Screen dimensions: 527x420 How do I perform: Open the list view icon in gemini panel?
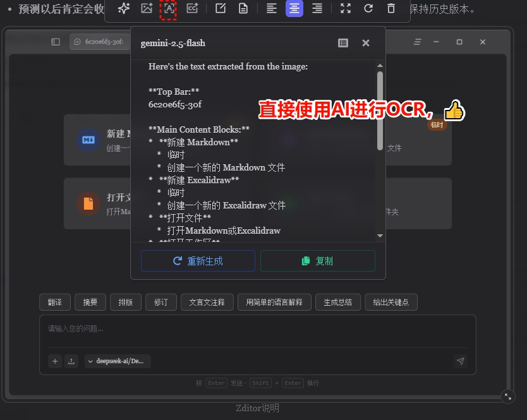point(343,43)
